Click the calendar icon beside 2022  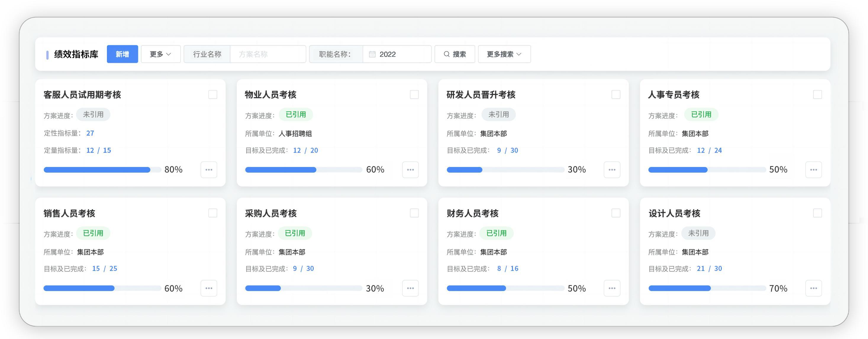point(372,54)
